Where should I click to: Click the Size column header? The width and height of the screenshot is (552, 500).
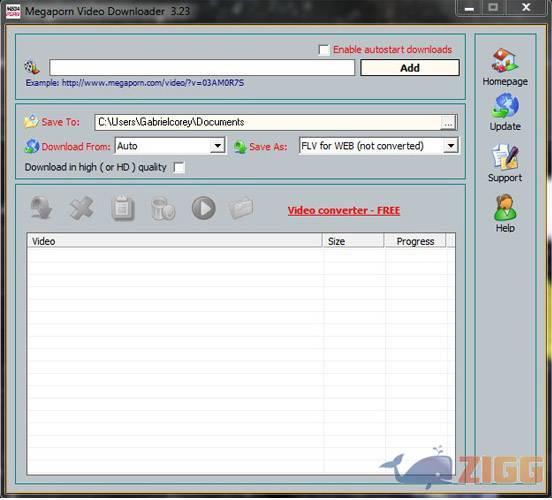tap(353, 241)
